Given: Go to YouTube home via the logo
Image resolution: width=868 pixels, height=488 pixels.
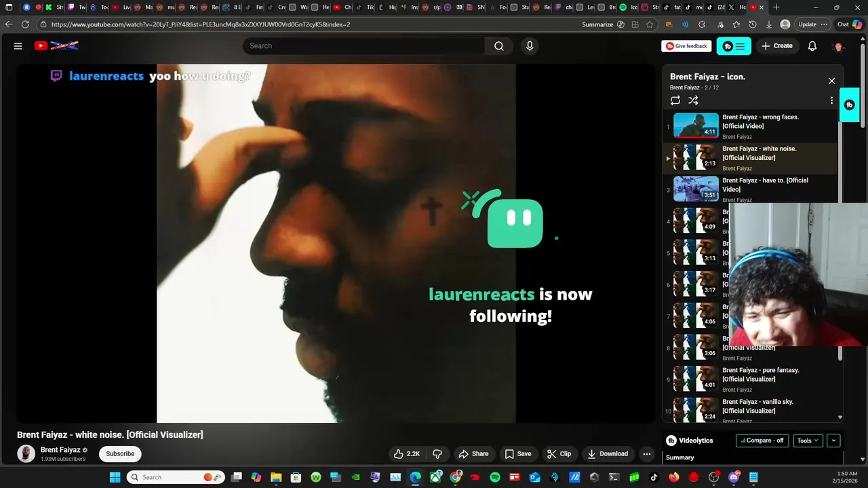Looking at the screenshot, I should click(x=56, y=46).
